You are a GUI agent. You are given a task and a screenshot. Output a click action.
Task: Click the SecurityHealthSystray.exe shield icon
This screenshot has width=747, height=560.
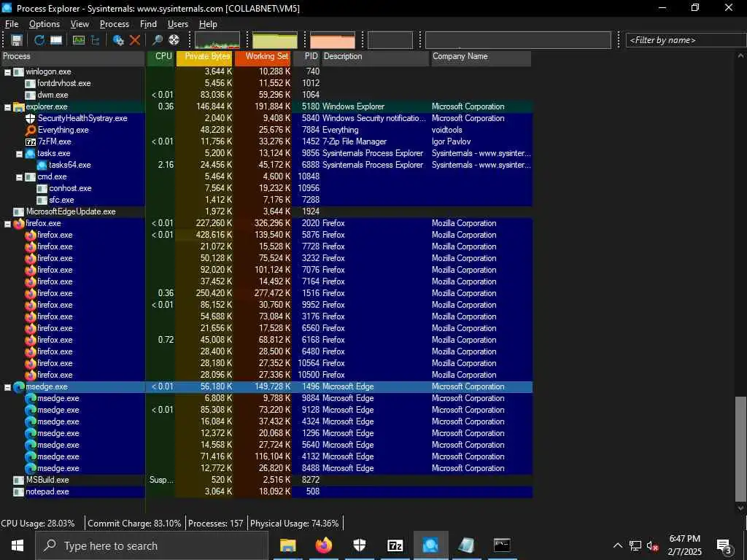tap(31, 118)
